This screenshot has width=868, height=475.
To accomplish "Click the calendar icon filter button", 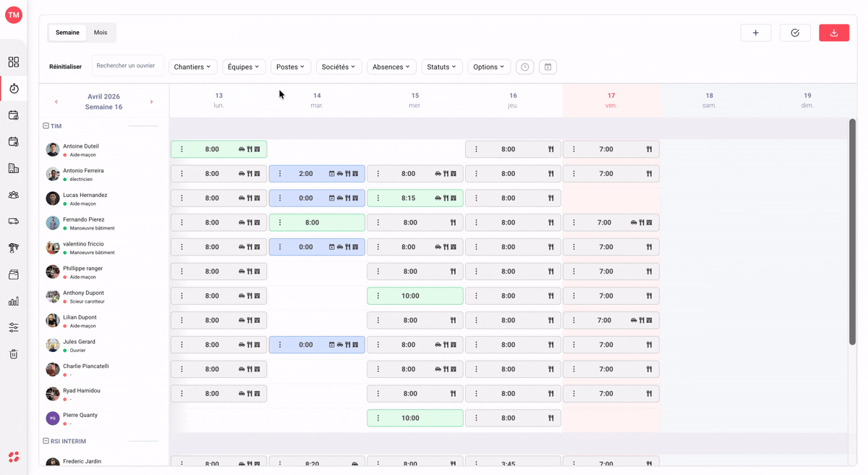I will tap(548, 67).
